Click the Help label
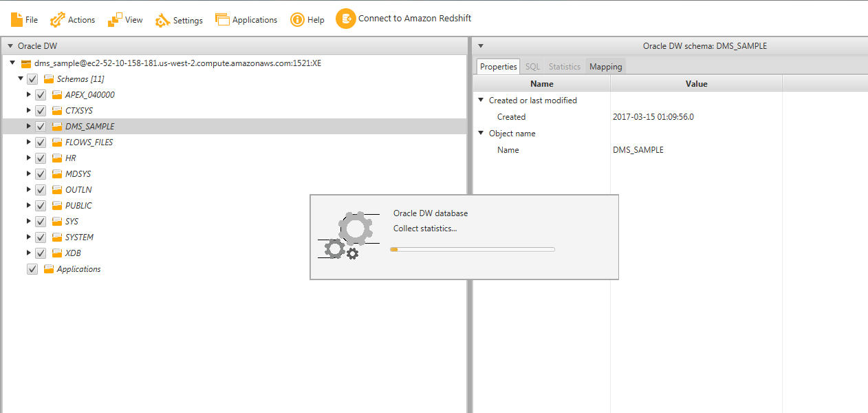The width and height of the screenshot is (868, 413). [316, 20]
